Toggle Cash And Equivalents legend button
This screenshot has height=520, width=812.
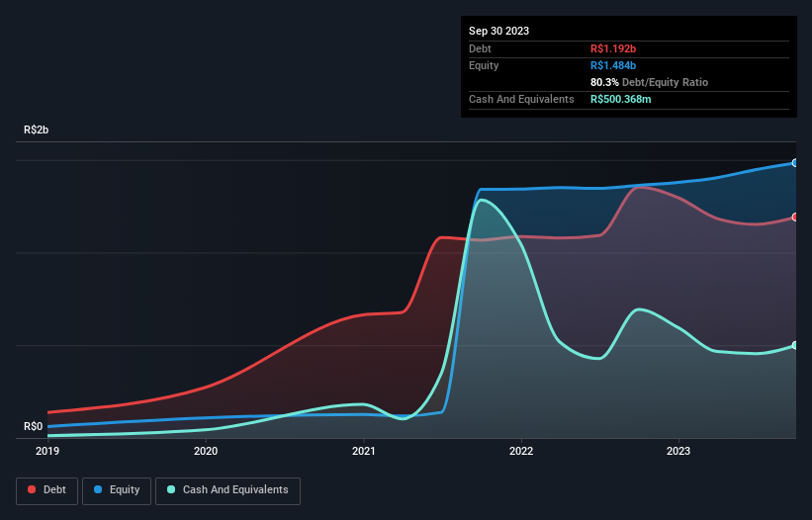tap(227, 490)
